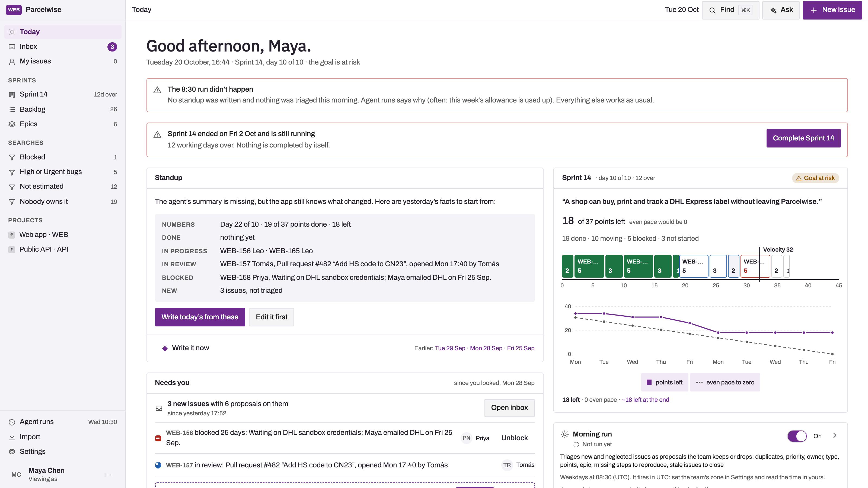Select Today in the sidebar
This screenshot has width=868, height=488.
(63, 32)
